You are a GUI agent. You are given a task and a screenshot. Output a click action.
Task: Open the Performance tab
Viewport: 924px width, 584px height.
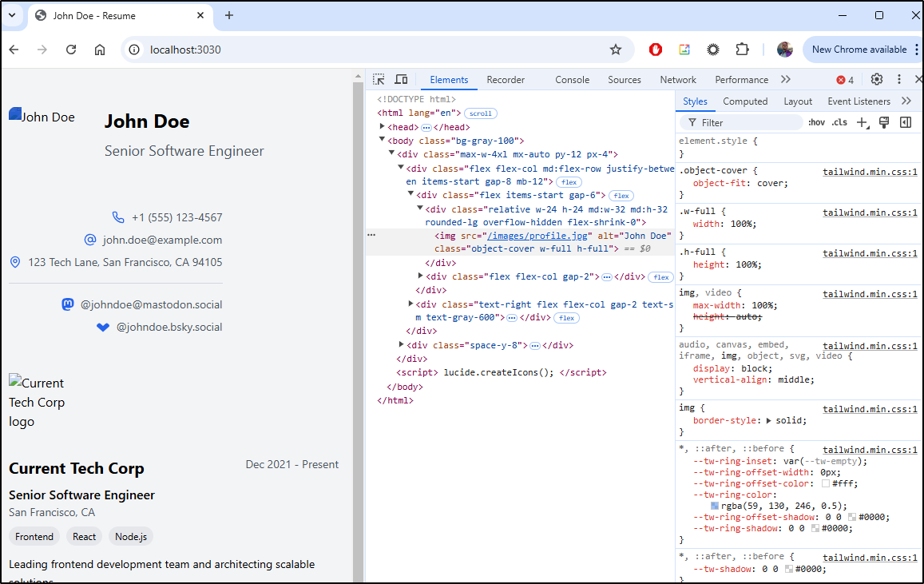(741, 80)
